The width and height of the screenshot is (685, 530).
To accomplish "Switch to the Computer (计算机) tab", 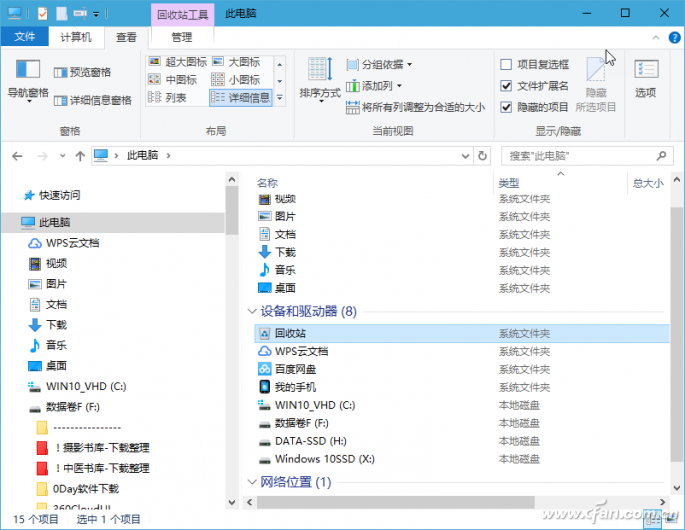I will pyautogui.click(x=76, y=37).
